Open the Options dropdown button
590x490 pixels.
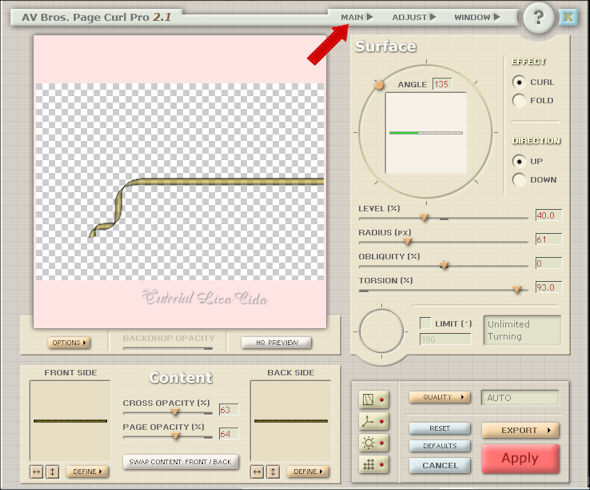click(69, 343)
